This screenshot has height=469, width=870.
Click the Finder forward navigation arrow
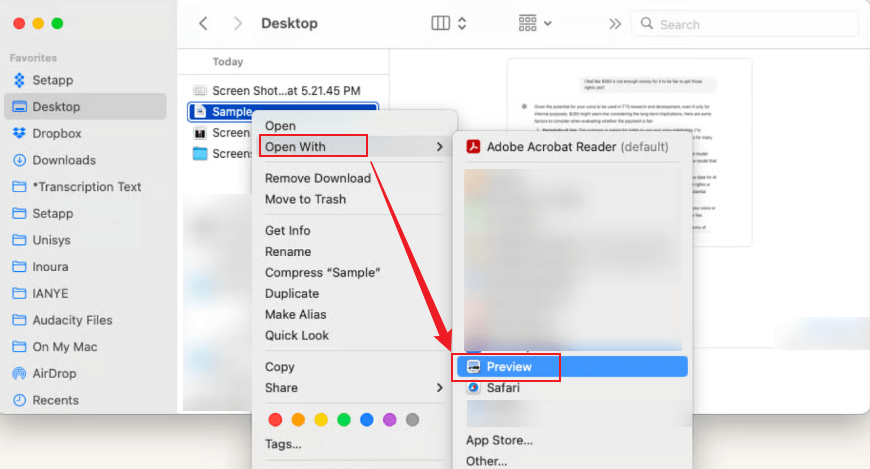pyautogui.click(x=237, y=23)
